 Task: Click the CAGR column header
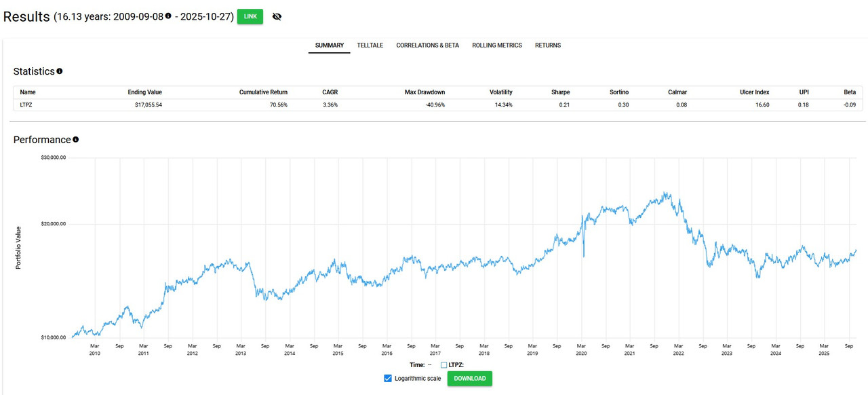(330, 92)
